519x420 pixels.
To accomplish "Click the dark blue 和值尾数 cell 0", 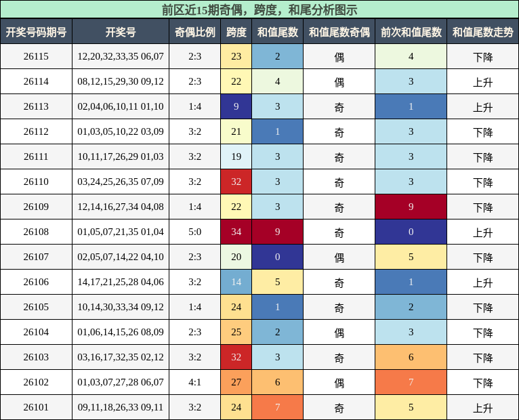I will [277, 257].
